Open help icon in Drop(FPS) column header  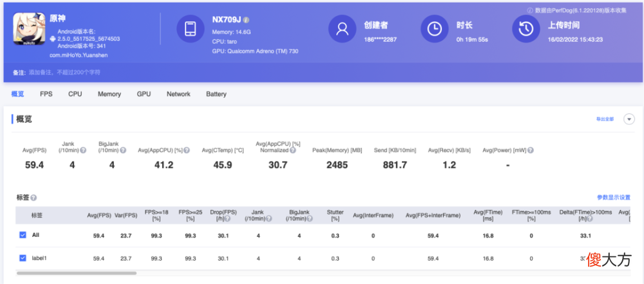(x=227, y=219)
